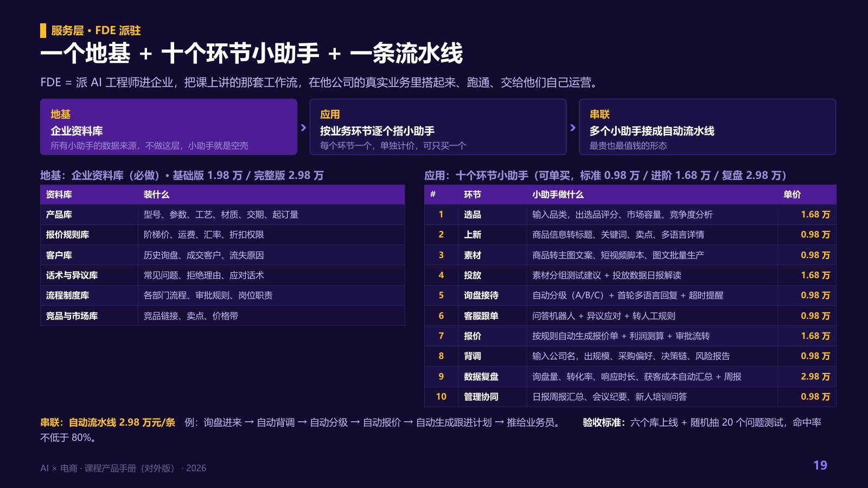
Task: Select the 流程制度库 cell
Action: (x=89, y=296)
